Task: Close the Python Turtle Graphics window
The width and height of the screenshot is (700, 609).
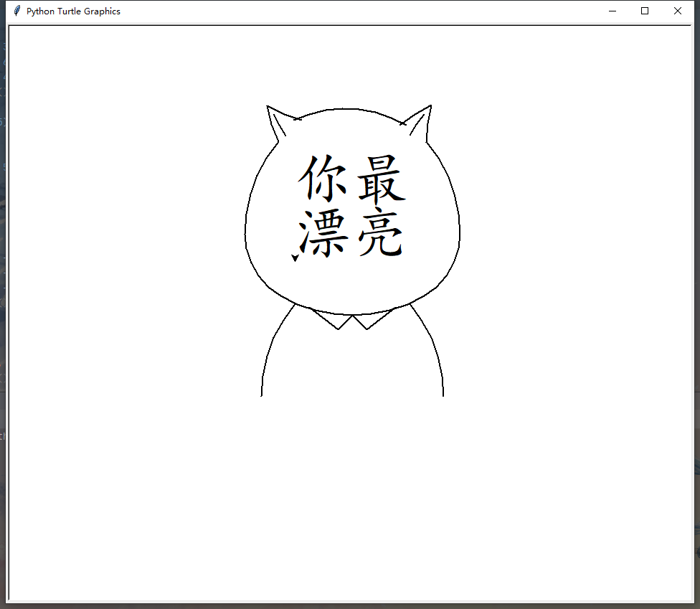Action: tap(677, 11)
